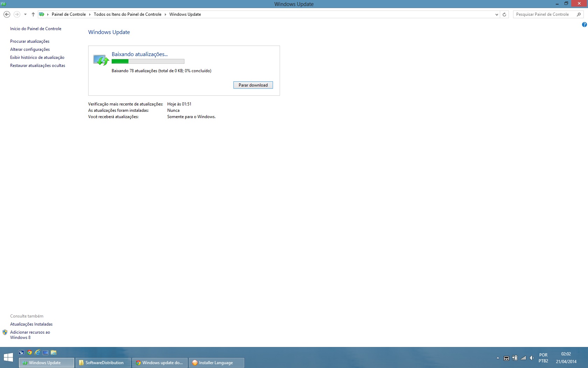Switch to Windows Update taskbar button

pyautogui.click(x=47, y=363)
